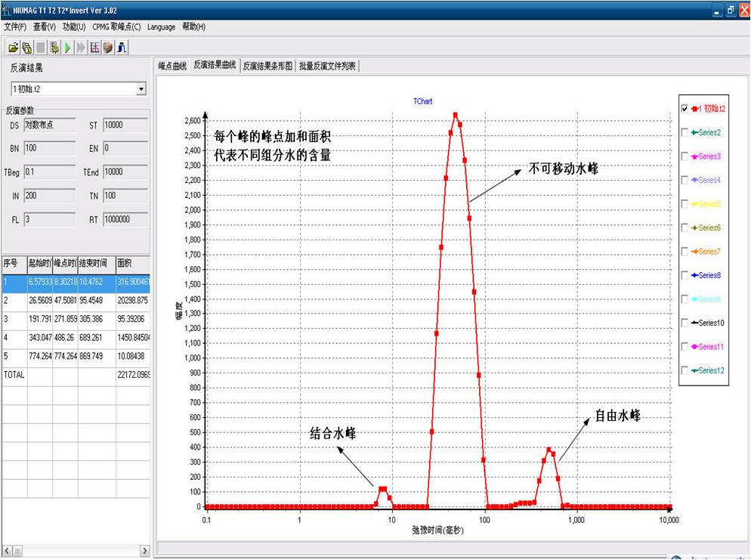Viewport: 751px width, 560px height.
Task: Click the TEnd input field
Action: tap(125, 172)
